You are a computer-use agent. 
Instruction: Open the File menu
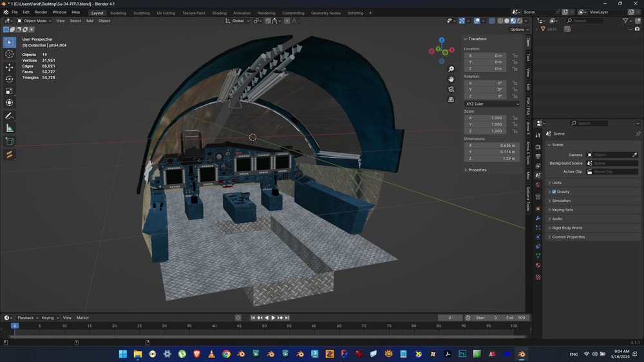[14, 12]
